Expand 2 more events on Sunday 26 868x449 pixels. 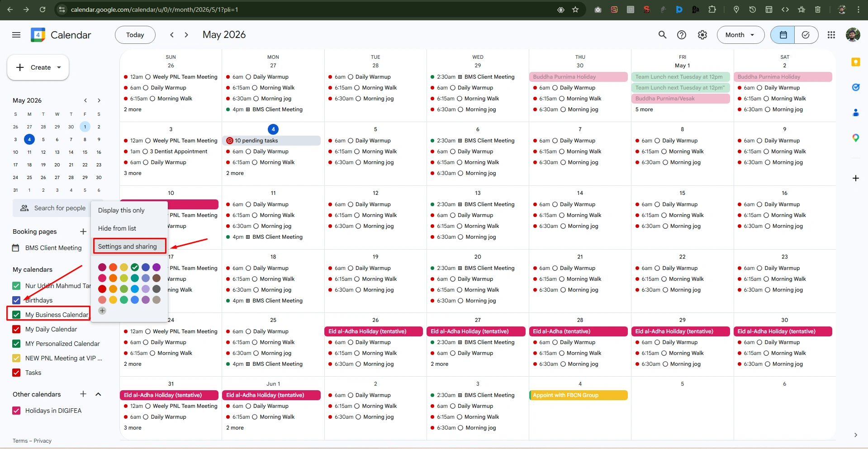coord(133,109)
